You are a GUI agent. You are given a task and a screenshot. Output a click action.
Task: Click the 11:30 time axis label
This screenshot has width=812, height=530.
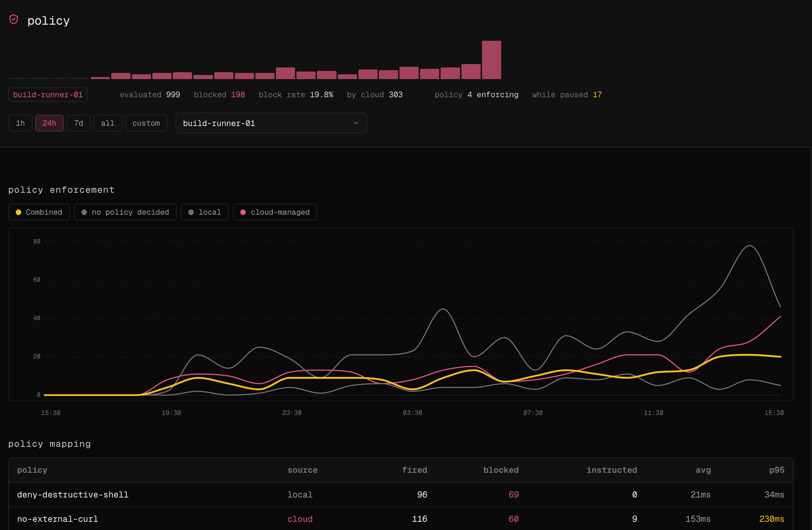(654, 413)
